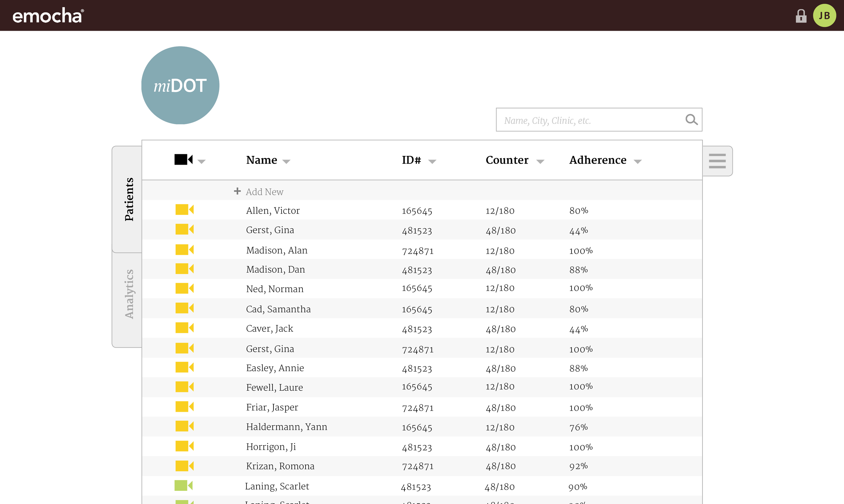The width and height of the screenshot is (844, 504).
Task: Open video for Haldermann, Yann
Action: [184, 426]
